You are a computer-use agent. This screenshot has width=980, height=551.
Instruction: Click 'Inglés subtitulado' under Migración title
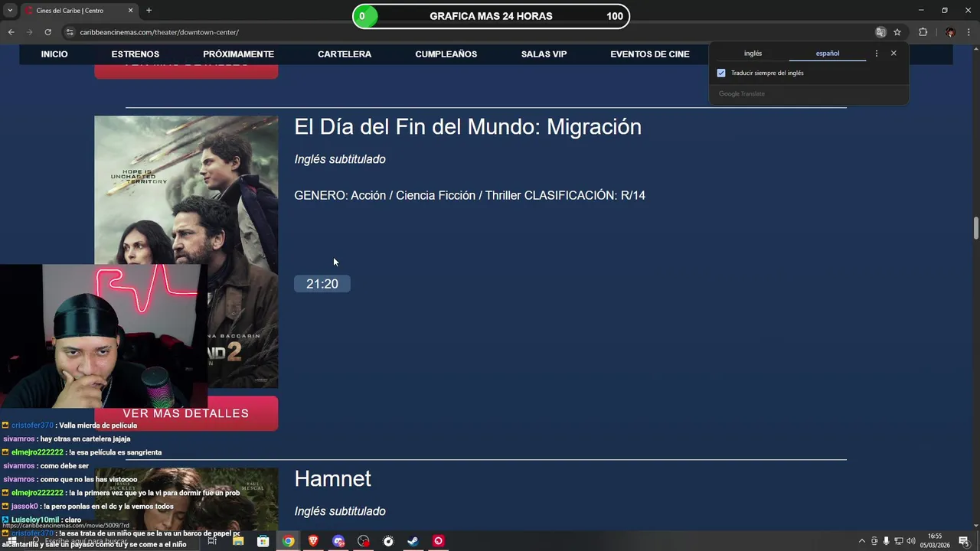(340, 159)
